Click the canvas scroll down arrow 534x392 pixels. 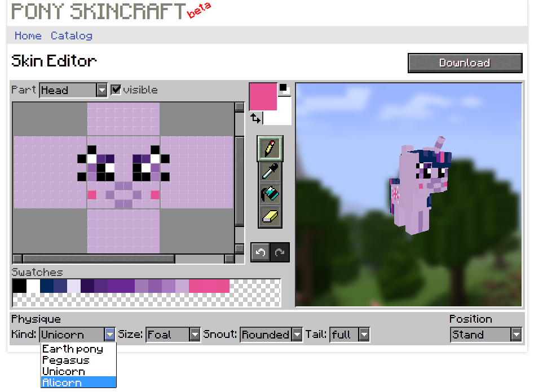click(240, 249)
